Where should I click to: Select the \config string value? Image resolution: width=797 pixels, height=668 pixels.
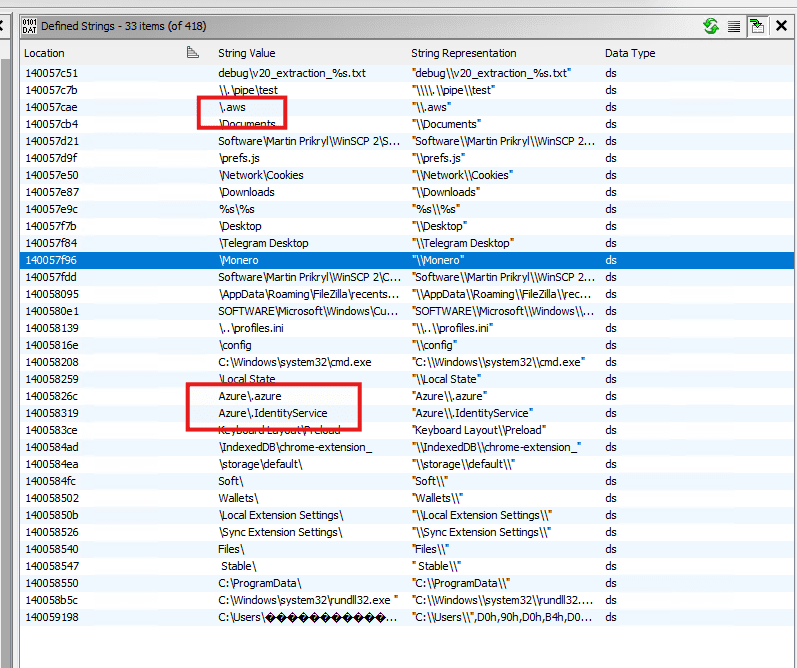(235, 345)
